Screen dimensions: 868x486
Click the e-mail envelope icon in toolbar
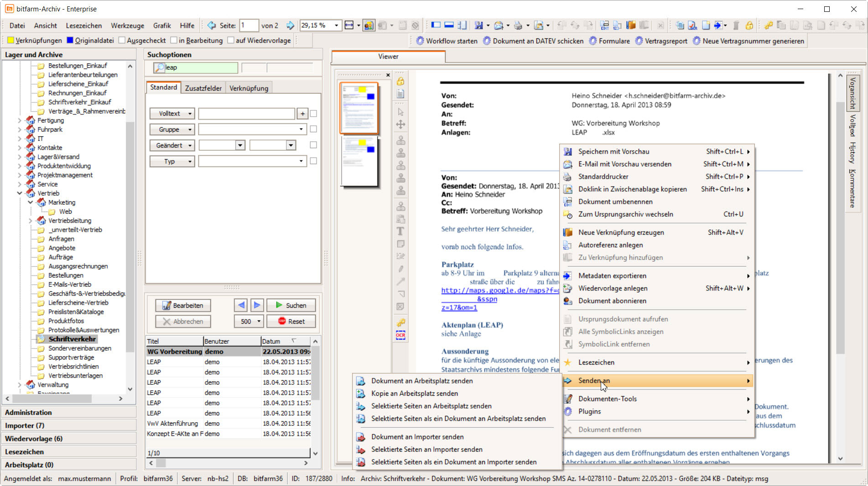(x=499, y=26)
